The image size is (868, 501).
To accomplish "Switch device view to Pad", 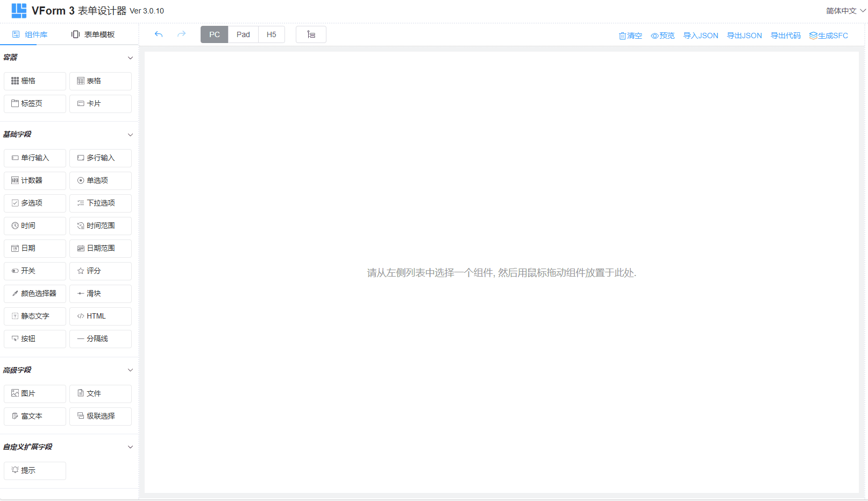I will 243,34.
